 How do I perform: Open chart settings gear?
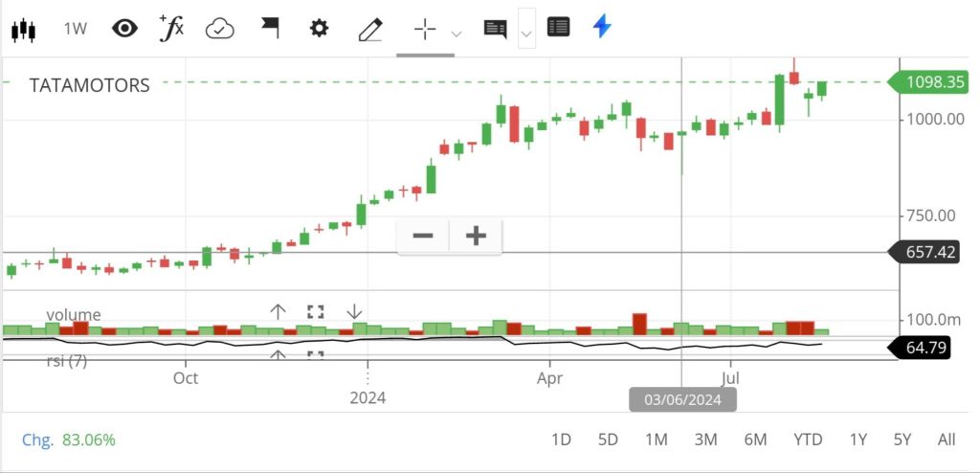[320, 28]
